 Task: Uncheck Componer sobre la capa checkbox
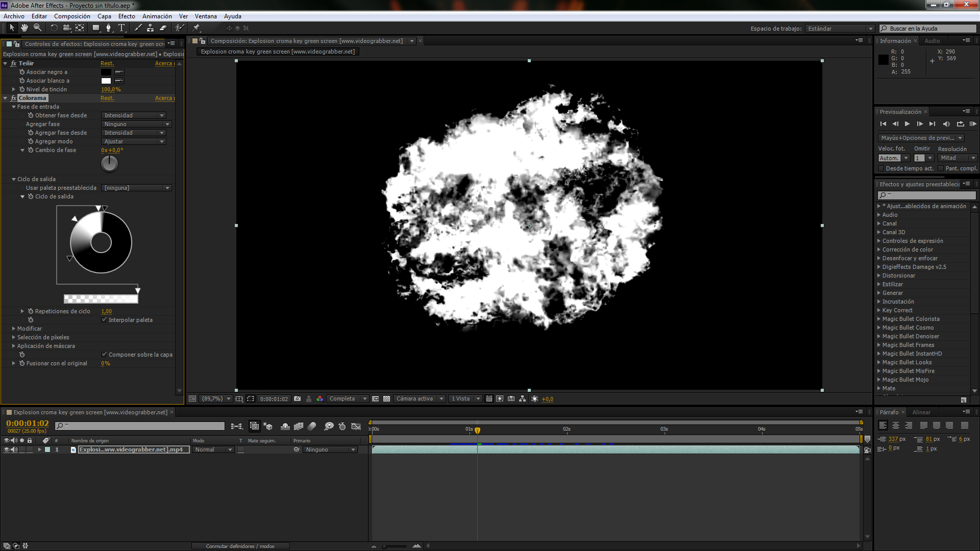pos(104,355)
